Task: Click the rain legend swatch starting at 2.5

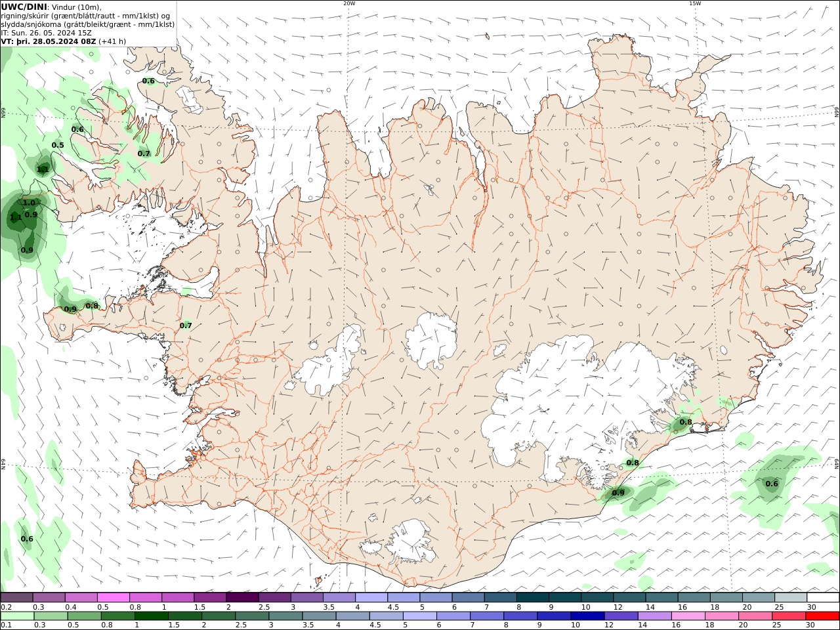Action: coord(252,616)
